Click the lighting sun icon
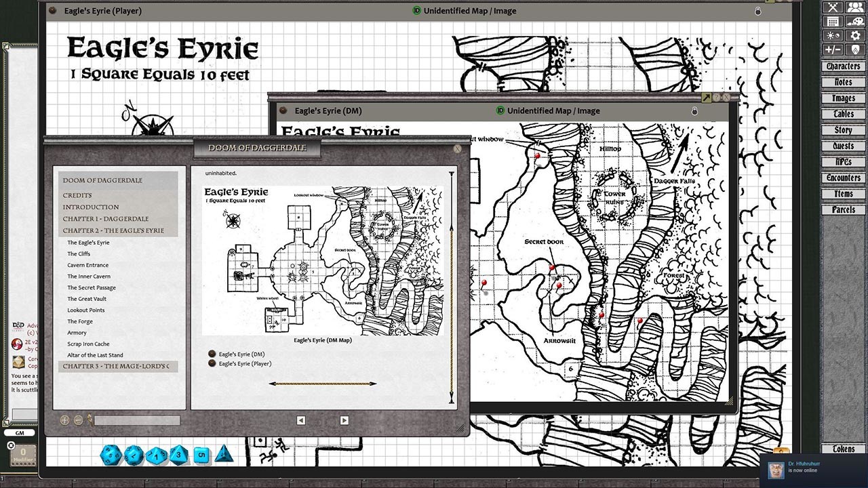 coord(832,35)
